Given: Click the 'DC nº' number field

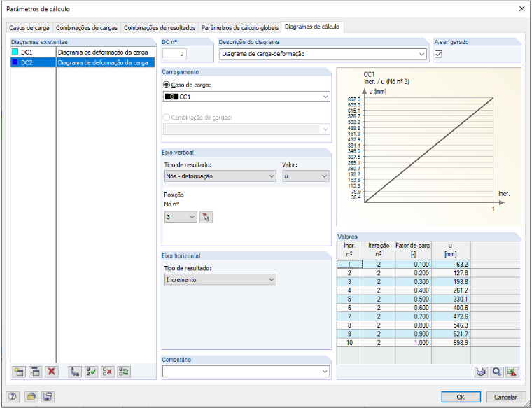Looking at the screenshot, I should [174, 54].
